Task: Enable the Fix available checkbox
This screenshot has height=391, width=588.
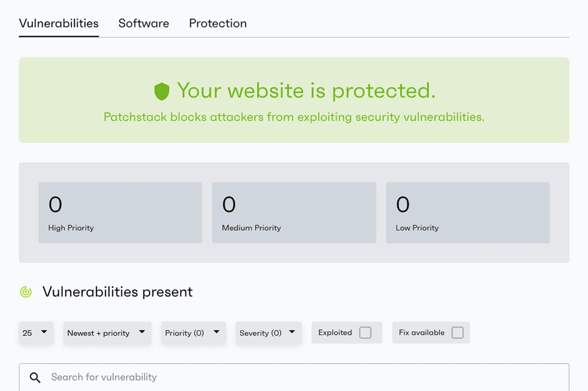Action: tap(457, 333)
